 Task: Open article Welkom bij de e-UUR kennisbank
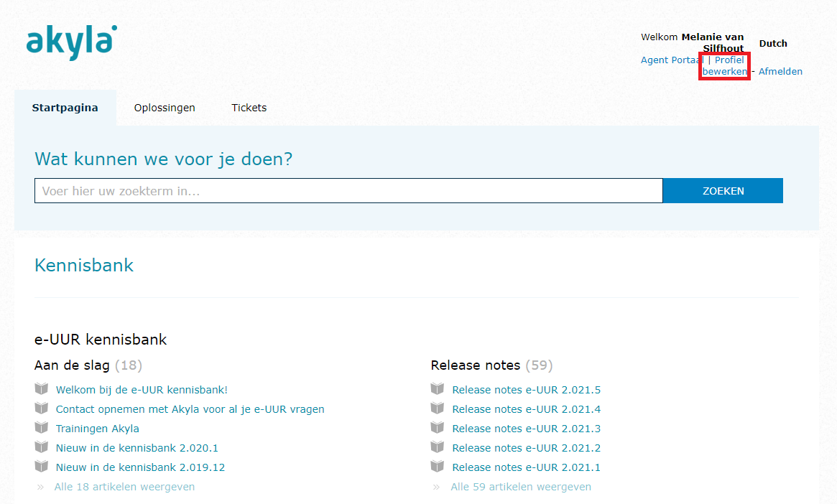click(142, 390)
